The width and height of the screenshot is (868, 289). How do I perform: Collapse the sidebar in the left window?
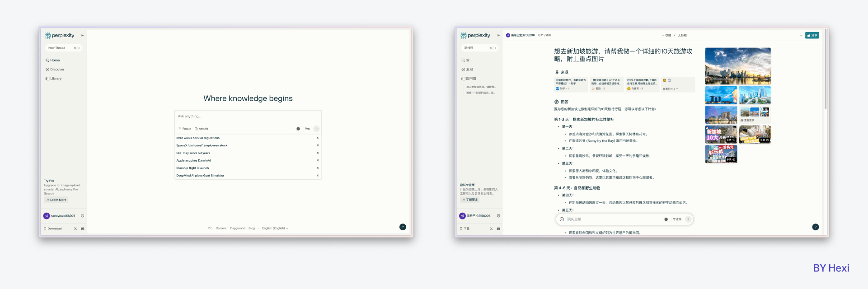82,35
